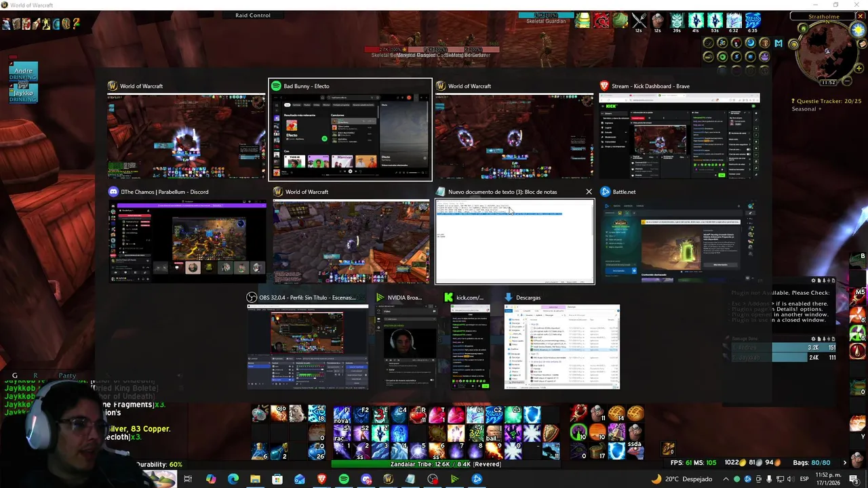Click the buff icon with 39s remaining
This screenshot has height=488, width=868.
coord(677,20)
